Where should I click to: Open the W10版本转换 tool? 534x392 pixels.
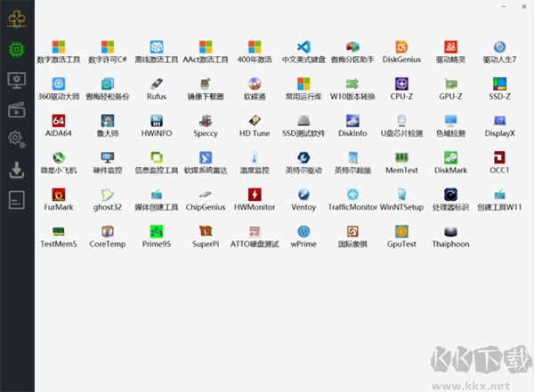tap(352, 89)
